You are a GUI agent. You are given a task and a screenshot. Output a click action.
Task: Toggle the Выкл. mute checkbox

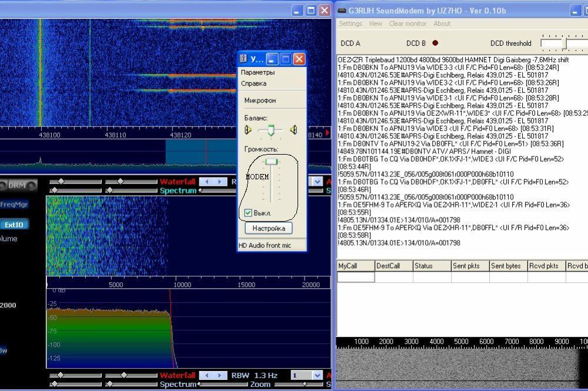point(248,213)
